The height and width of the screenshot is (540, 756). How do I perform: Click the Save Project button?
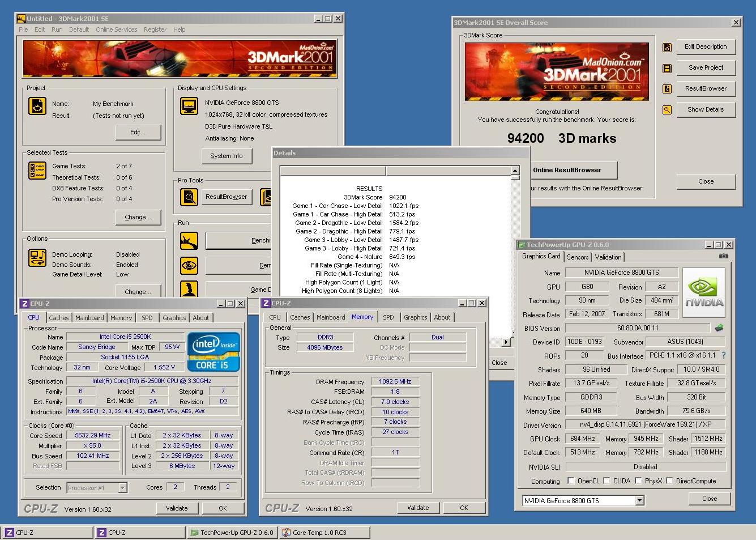(x=706, y=68)
